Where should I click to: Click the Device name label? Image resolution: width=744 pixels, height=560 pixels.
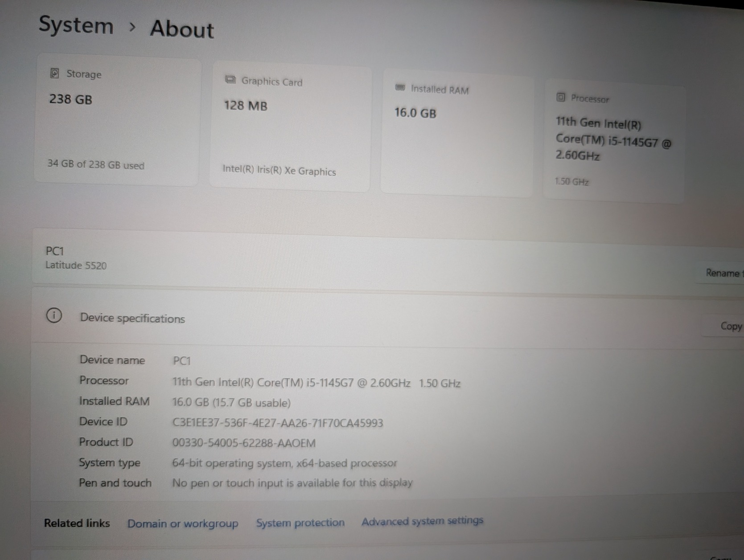[112, 360]
